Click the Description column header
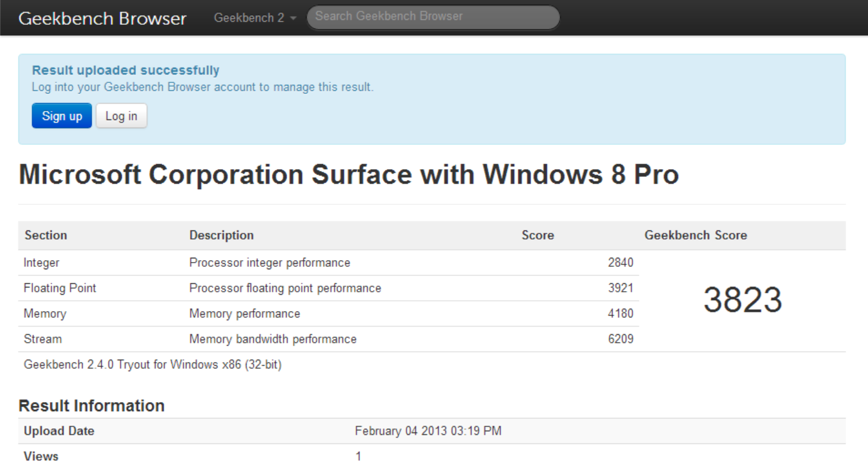The width and height of the screenshot is (868, 473). click(x=221, y=235)
